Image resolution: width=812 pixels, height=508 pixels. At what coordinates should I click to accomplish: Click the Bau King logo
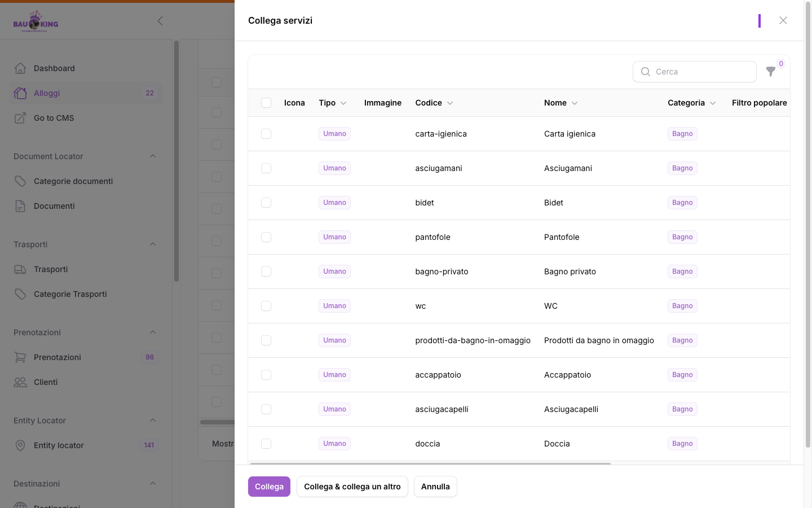click(36, 21)
